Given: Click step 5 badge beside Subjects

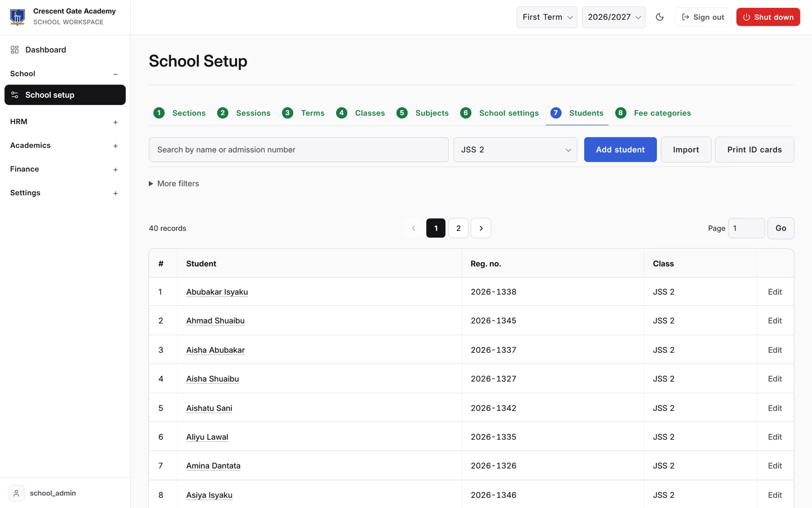Looking at the screenshot, I should (x=402, y=113).
